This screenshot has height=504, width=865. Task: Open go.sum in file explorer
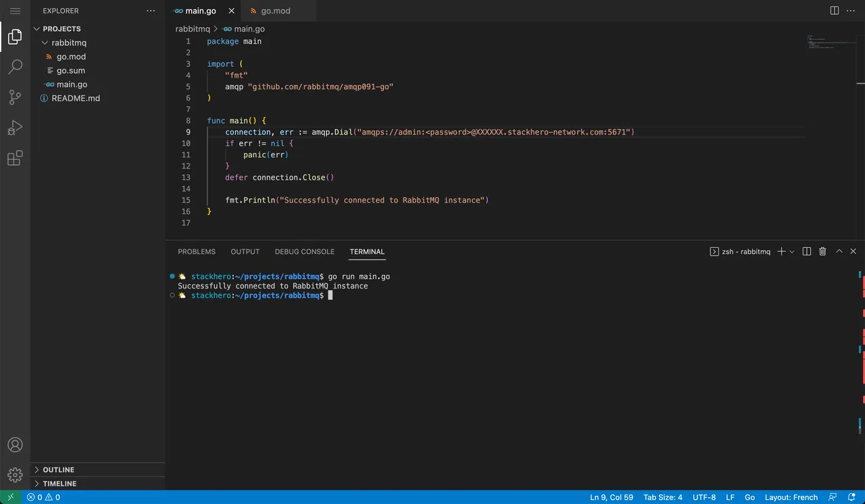[97, 70]
